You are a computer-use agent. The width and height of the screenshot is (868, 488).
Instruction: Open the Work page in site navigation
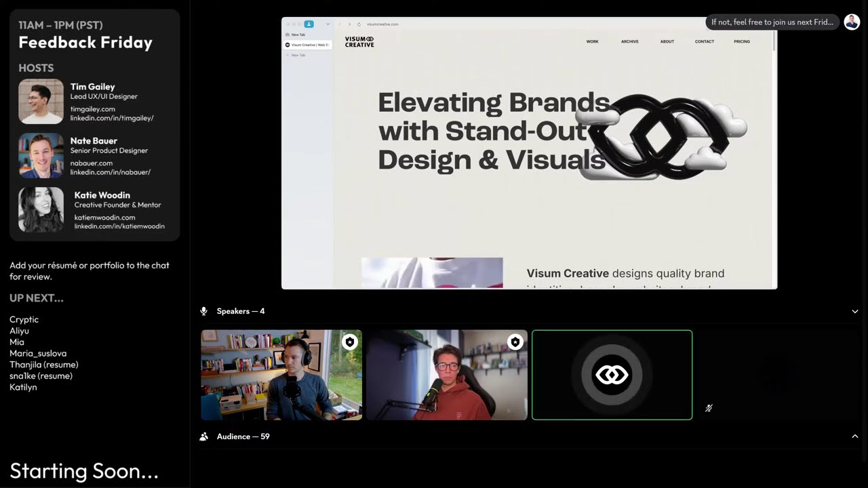point(592,41)
